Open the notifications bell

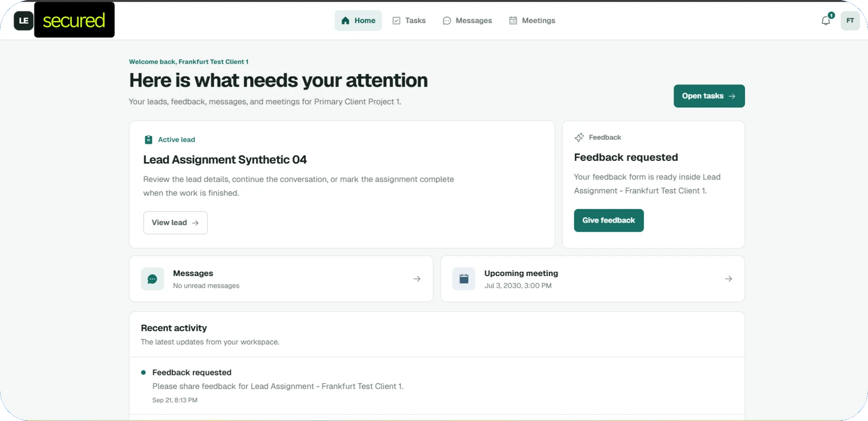coord(826,21)
